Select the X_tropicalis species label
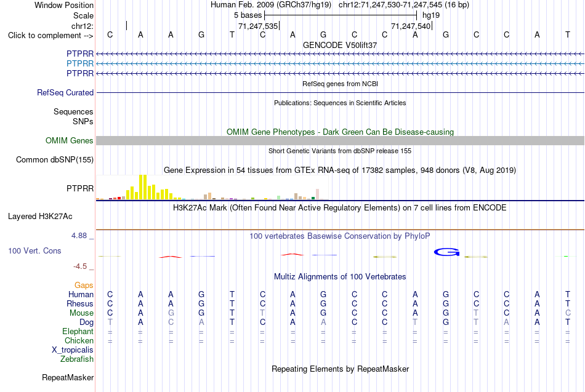Screen dimensions: 585x392 coord(73,350)
